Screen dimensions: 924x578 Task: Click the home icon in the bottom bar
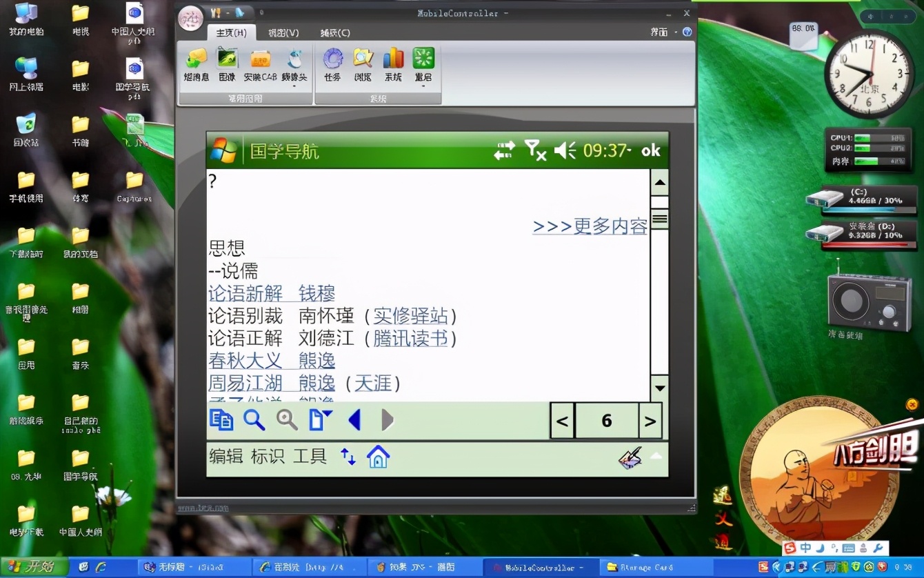coord(378,456)
